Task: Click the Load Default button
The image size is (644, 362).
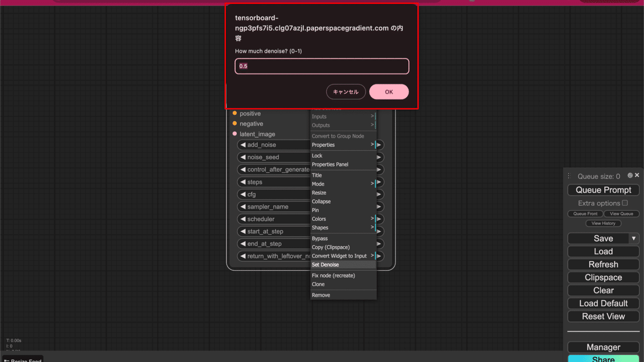Action: [603, 303]
